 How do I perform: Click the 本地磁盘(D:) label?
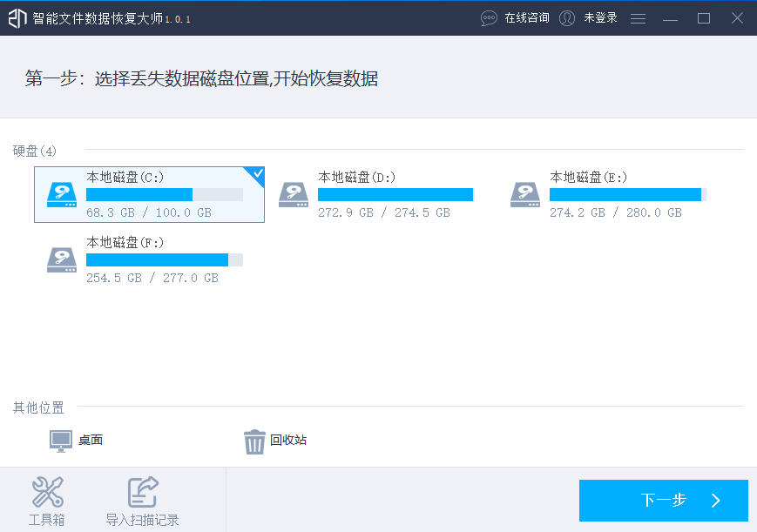point(357,177)
